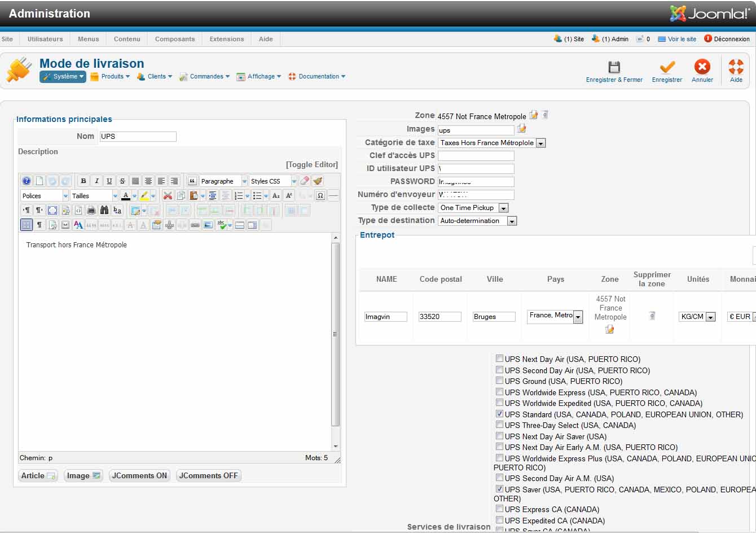Screen dimensions: 756x533
Task: Click the cleanup code broom icon
Action: (x=318, y=181)
